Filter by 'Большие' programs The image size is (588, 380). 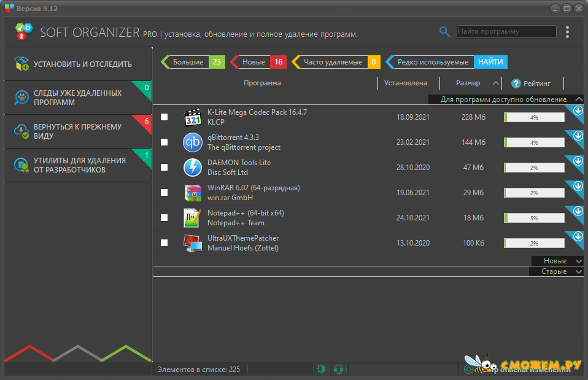click(x=193, y=62)
